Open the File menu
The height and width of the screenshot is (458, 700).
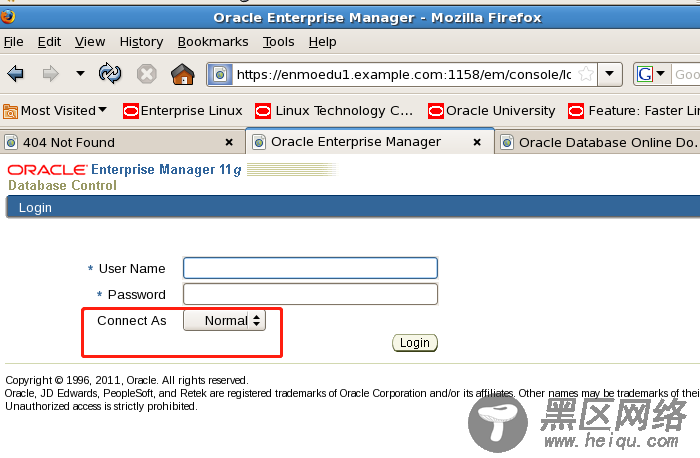(x=13, y=42)
